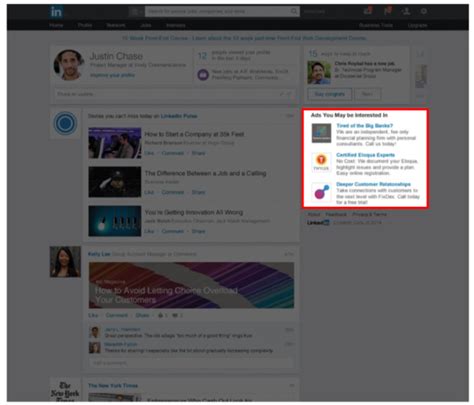Click the purple new jobs briefcase icon
The width and height of the screenshot is (474, 405).
203,74
